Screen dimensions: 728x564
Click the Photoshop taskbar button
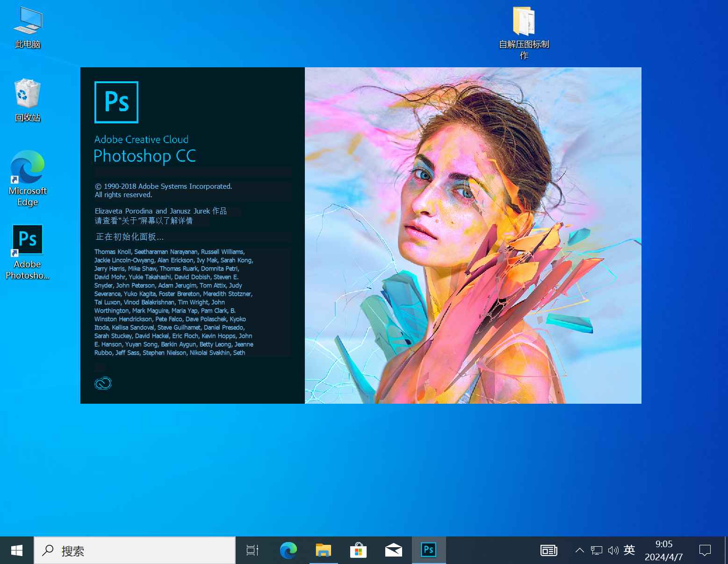[x=429, y=550]
